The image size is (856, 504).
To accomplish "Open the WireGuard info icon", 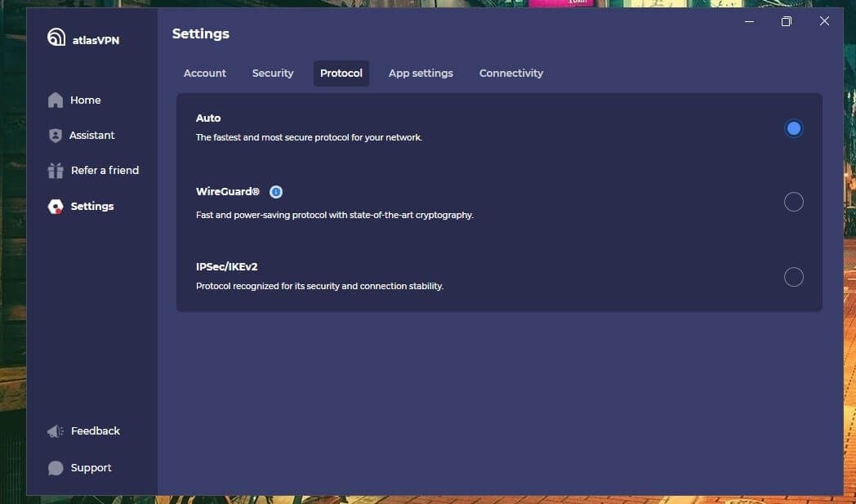I will (x=276, y=192).
